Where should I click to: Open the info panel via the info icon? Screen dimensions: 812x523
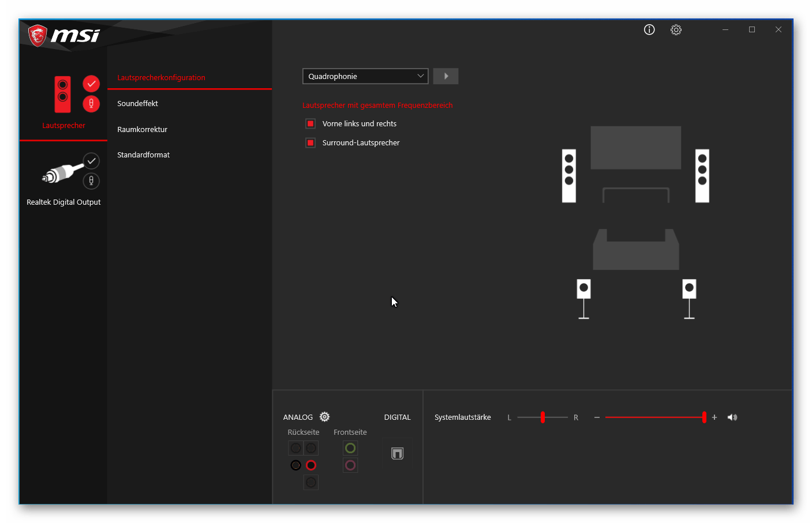(649, 29)
